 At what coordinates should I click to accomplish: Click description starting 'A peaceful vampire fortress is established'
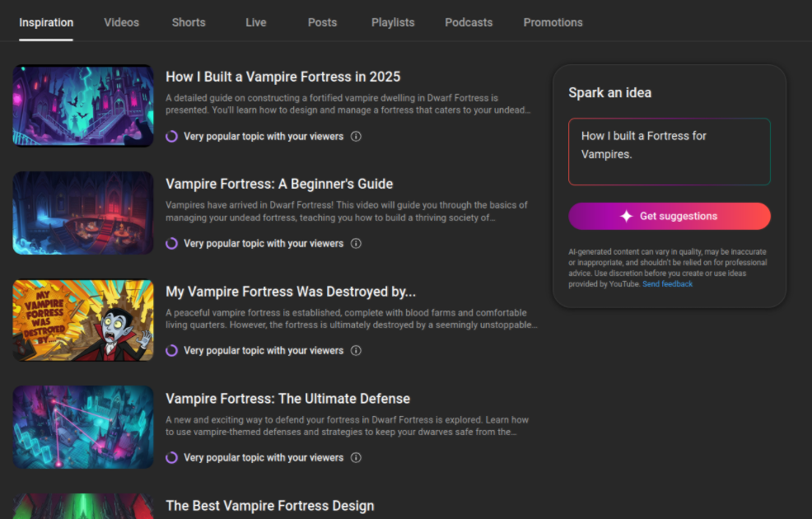point(352,319)
